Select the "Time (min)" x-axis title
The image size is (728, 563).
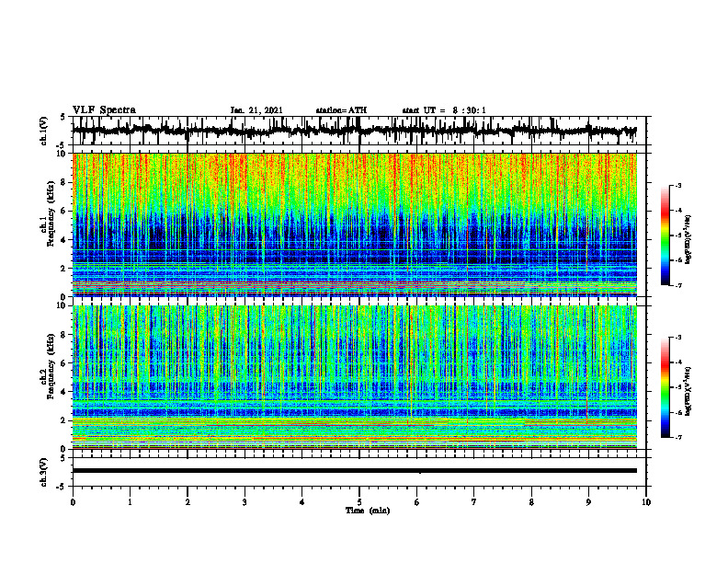pyautogui.click(x=368, y=511)
